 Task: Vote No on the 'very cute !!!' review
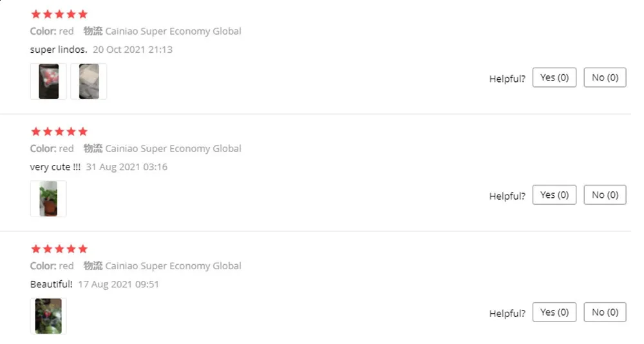pos(605,195)
